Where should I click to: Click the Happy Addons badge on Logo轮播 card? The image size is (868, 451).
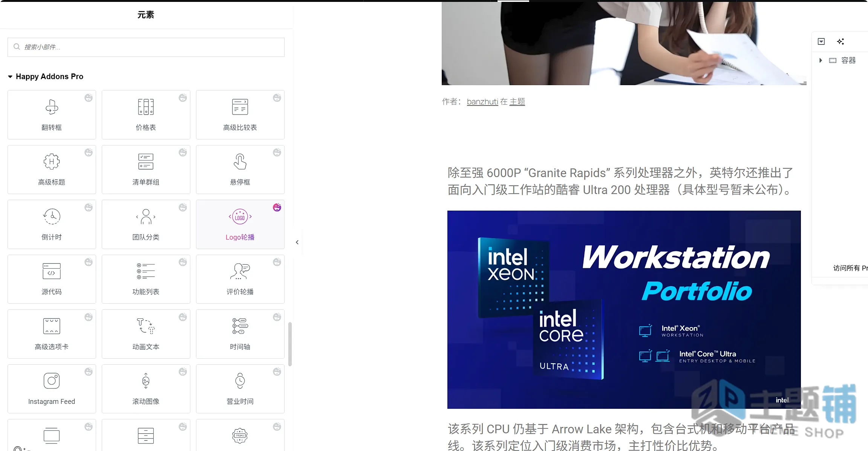click(277, 207)
